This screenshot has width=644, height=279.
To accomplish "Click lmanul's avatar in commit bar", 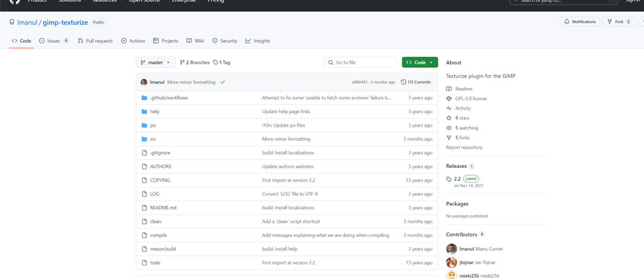I will [x=144, y=82].
